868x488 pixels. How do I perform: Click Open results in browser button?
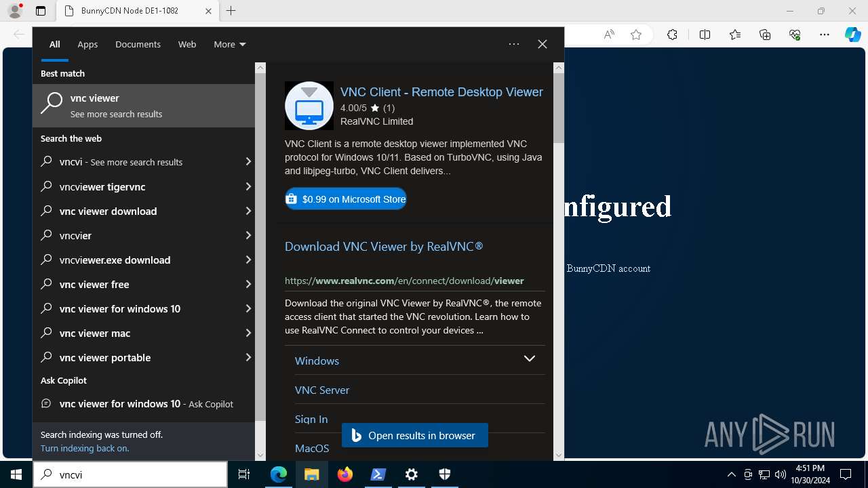pos(415,435)
